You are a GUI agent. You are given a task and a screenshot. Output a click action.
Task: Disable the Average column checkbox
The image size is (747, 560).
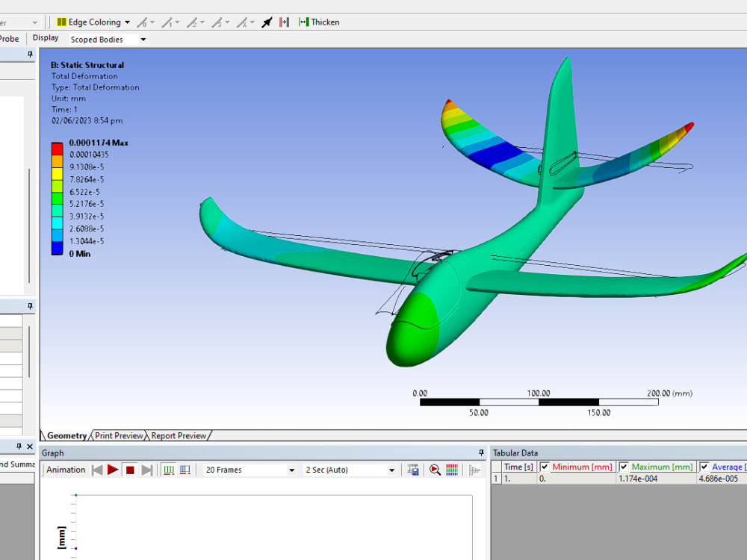[x=703, y=466]
